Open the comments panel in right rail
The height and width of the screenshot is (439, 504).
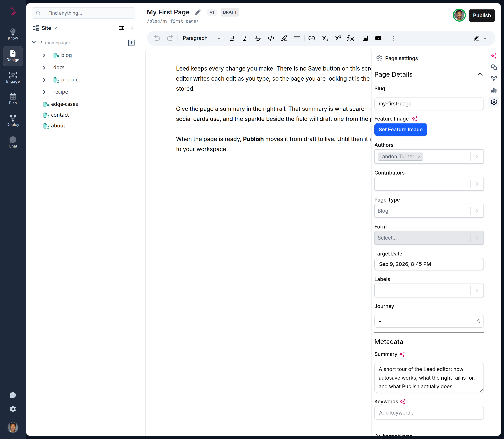[x=494, y=67]
